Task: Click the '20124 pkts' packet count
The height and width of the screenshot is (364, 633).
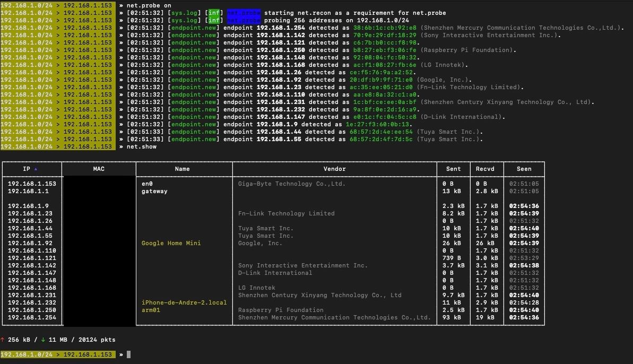Action: click(97, 340)
